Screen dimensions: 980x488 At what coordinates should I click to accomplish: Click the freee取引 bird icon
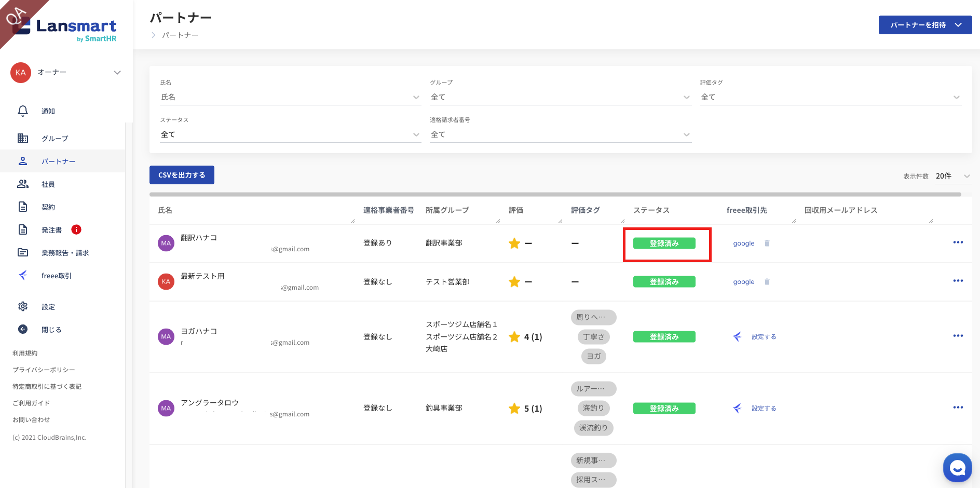tap(23, 275)
